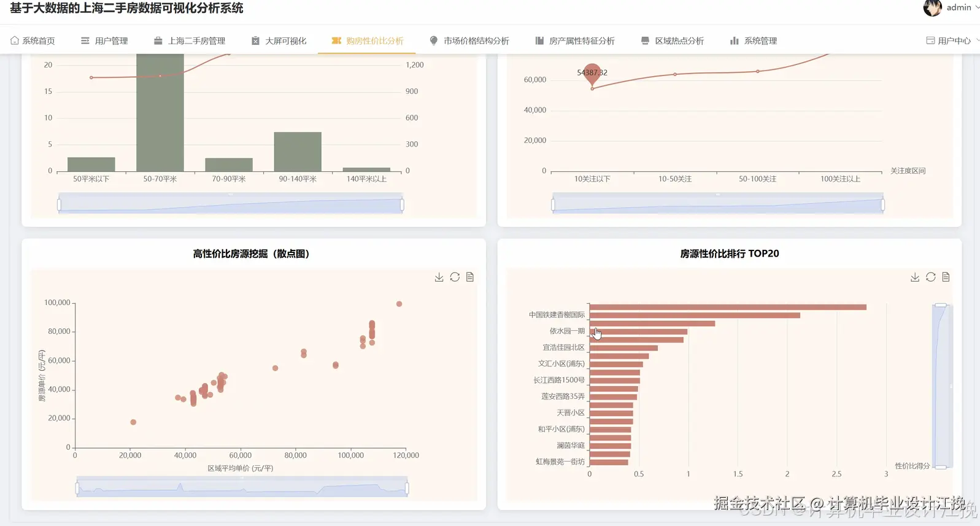Expand the 用户中心 dropdown
Viewport: 980px width, 526px height.
click(x=952, y=41)
